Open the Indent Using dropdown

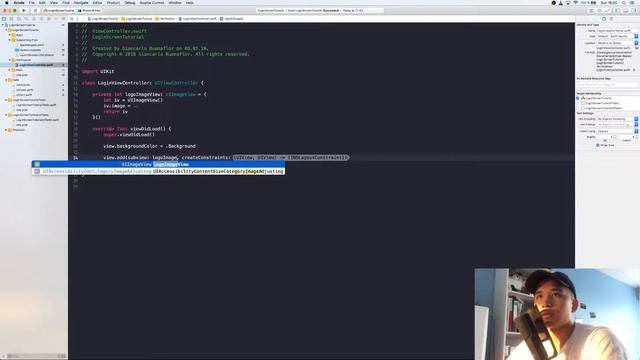click(x=617, y=131)
